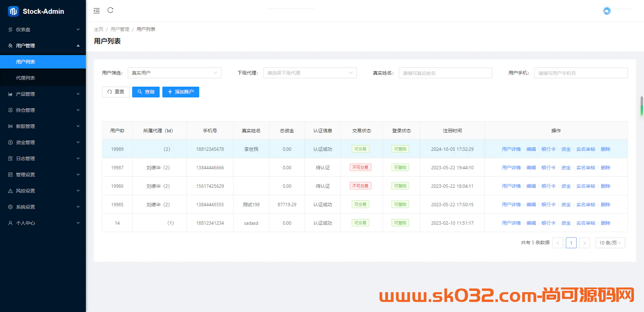Collapse sidebar with the menu fold icon
The image size is (644, 312).
pyautogui.click(x=97, y=11)
